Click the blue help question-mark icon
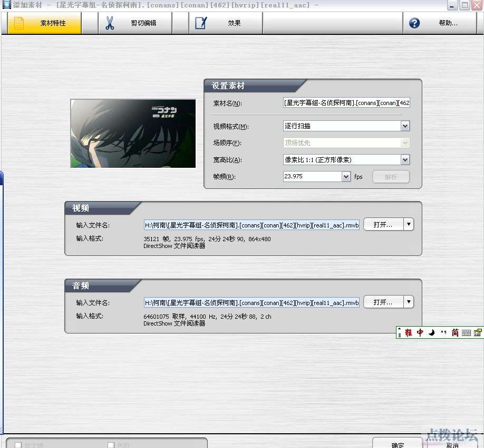This screenshot has width=484, height=448. tap(414, 23)
